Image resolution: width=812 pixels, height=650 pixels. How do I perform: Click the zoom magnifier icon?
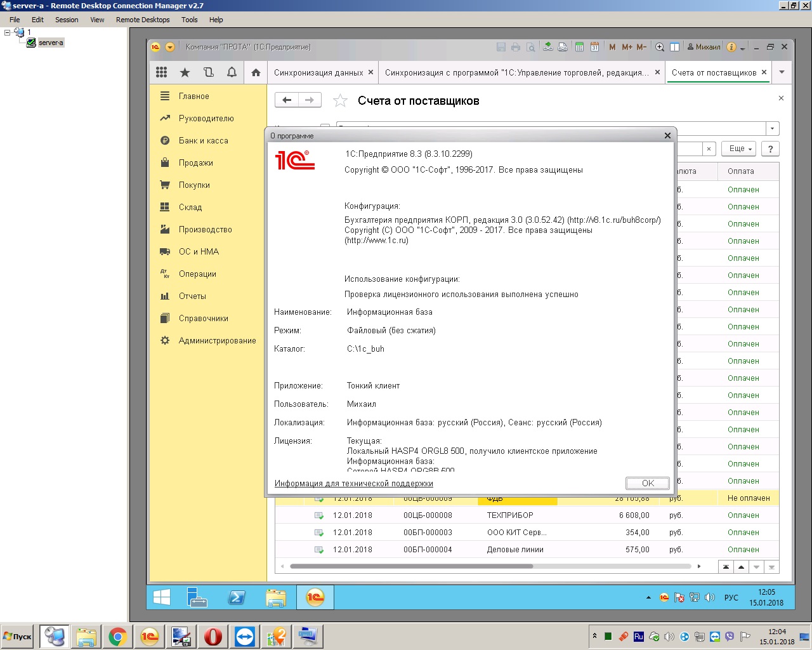(x=660, y=47)
